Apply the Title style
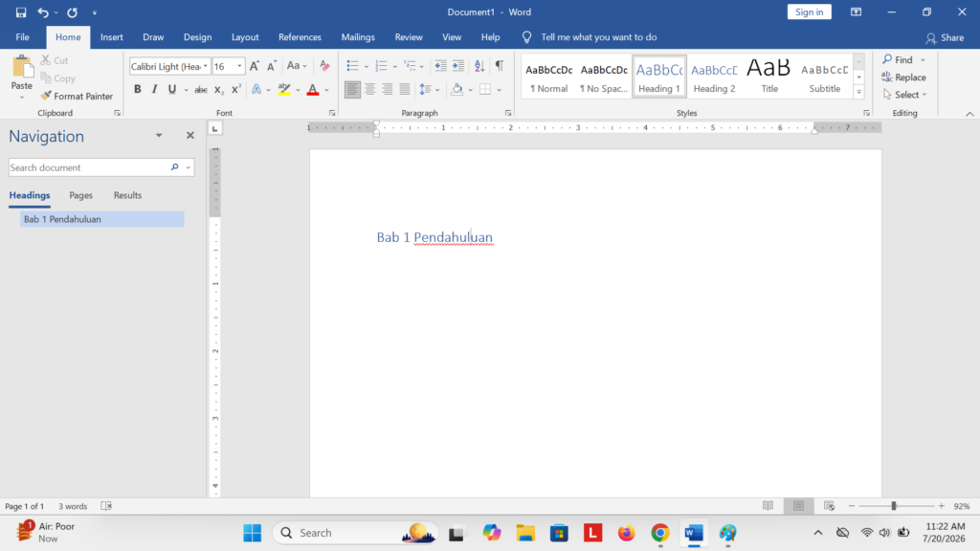 point(769,77)
